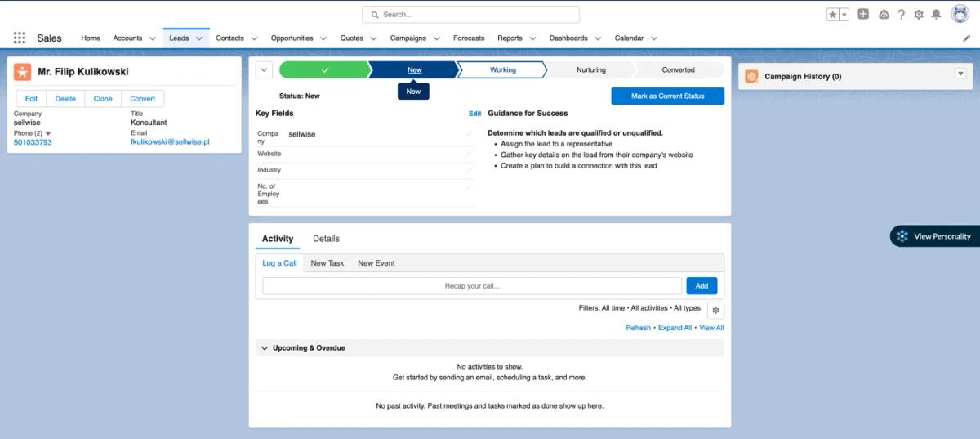Open the Contacts tab

(230, 38)
